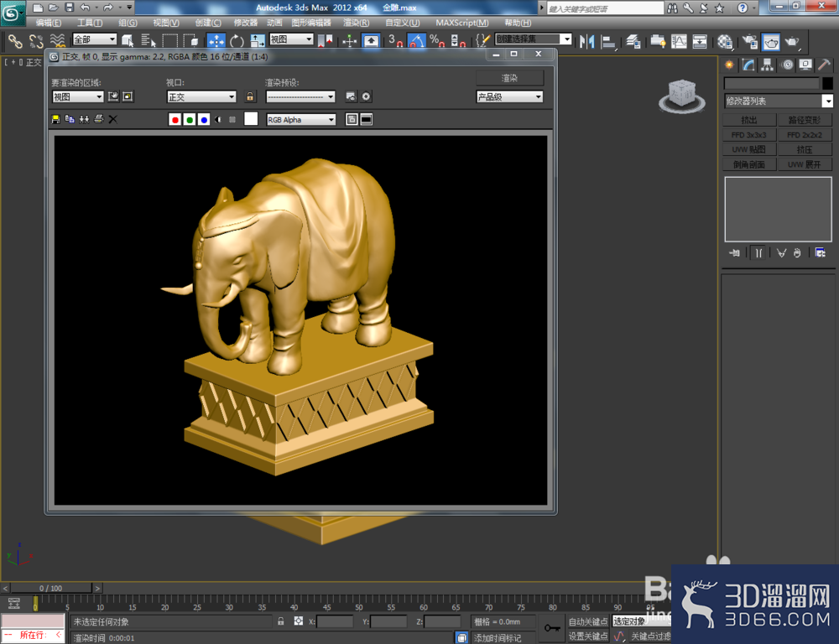Open the 全部 selection filter dropdown
The width and height of the screenshot is (839, 644).
coord(95,39)
